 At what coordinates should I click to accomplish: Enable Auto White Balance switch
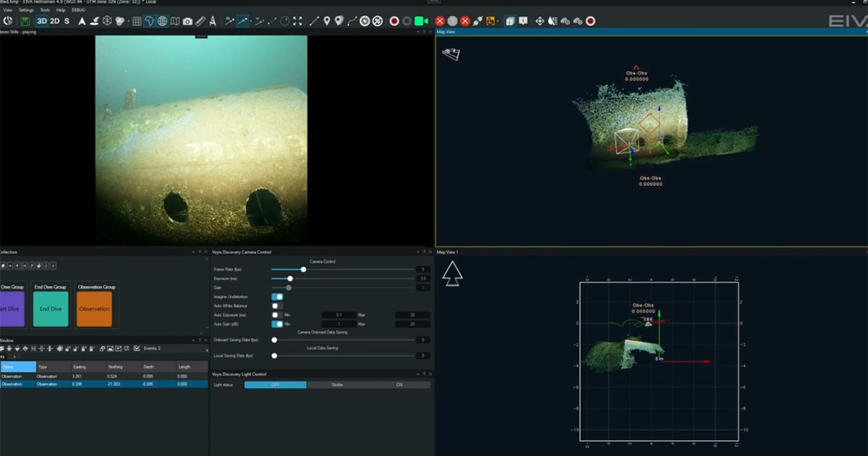pyautogui.click(x=277, y=306)
